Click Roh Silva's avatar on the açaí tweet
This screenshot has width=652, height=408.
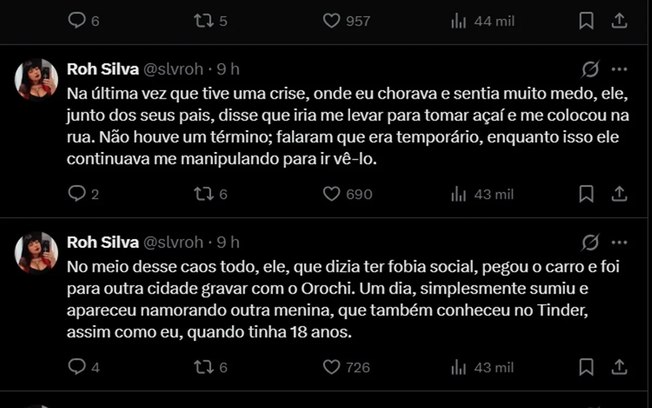pos(36,79)
